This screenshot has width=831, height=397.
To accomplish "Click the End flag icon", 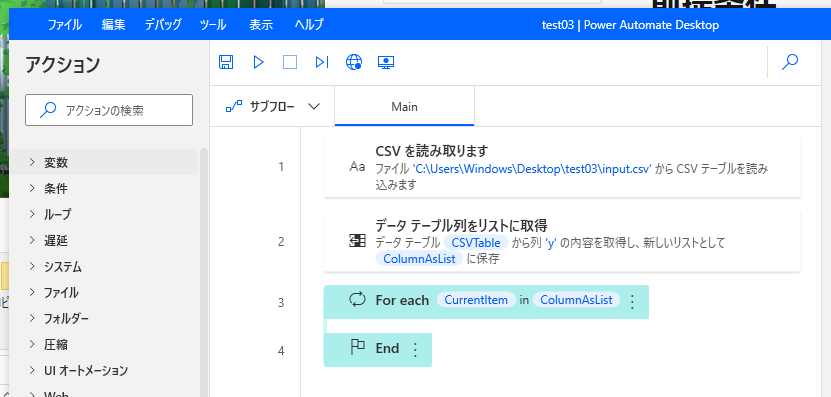I will tap(358, 348).
